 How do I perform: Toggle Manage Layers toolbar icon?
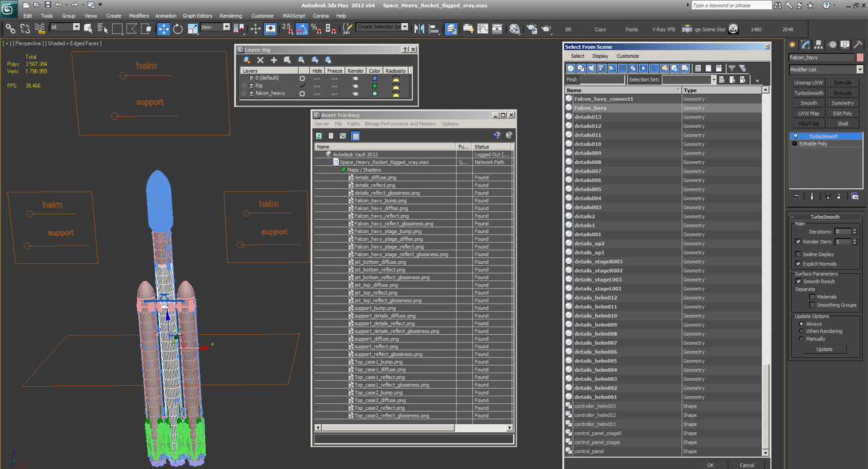pos(451,28)
